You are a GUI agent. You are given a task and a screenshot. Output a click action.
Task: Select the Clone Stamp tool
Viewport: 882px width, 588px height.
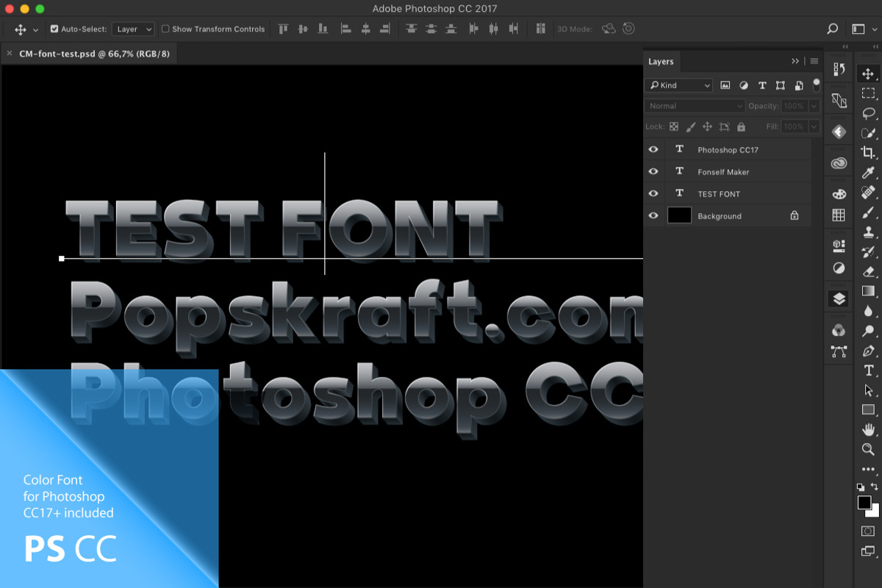click(x=868, y=232)
